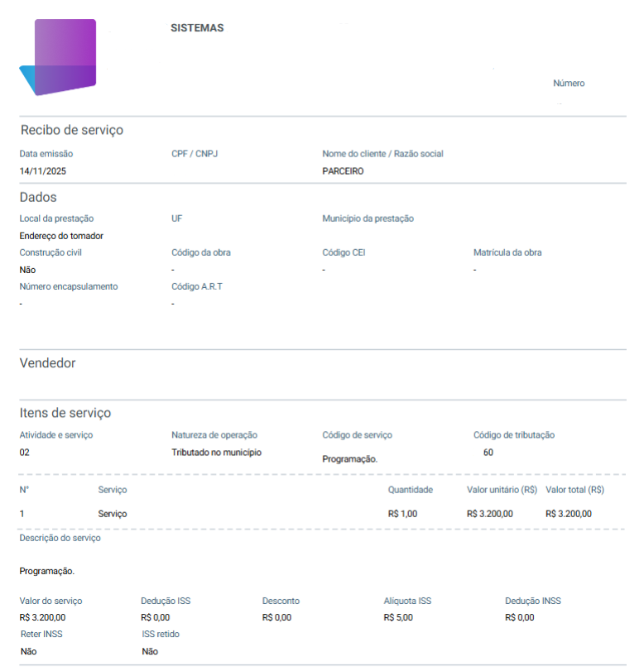Select the Serviço cell in row 1

(113, 514)
